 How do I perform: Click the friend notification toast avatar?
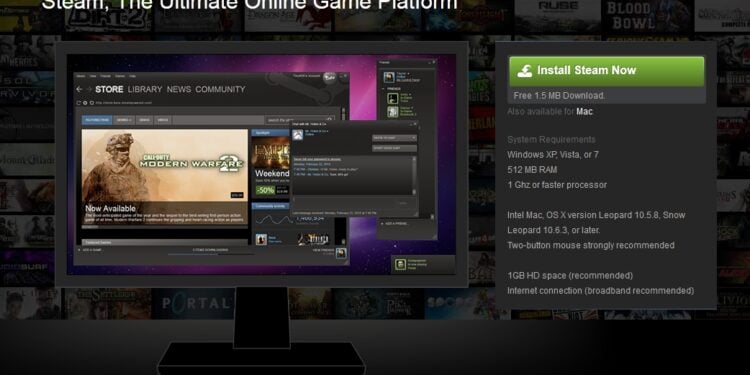(x=401, y=264)
